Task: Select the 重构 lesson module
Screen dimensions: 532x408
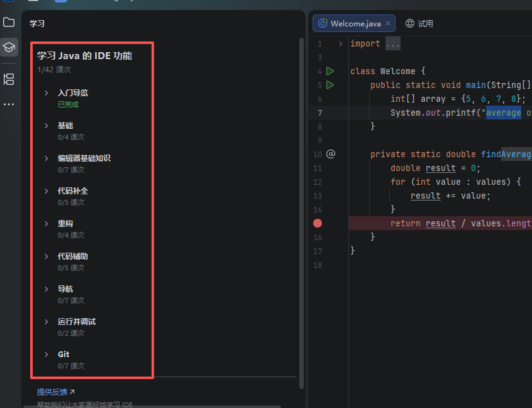Action: tap(65, 224)
